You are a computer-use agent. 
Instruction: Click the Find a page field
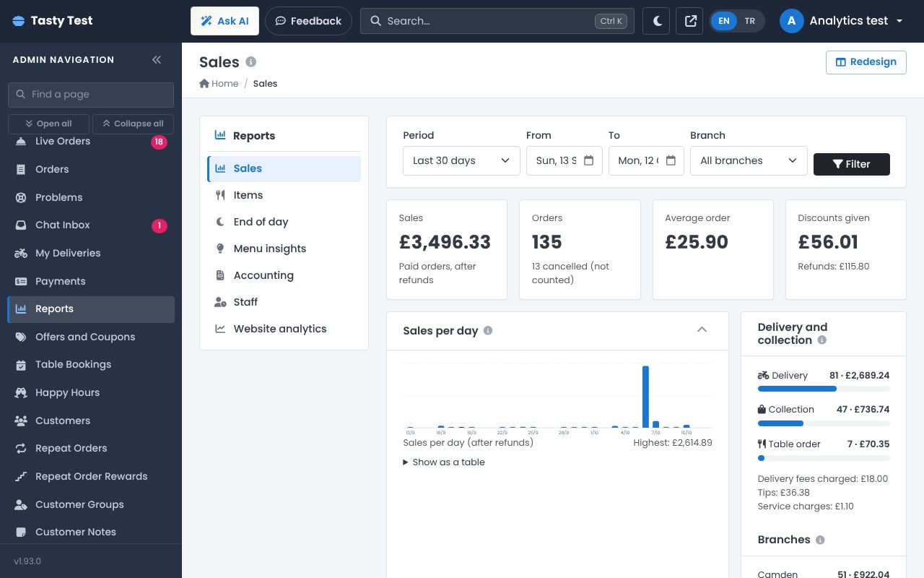point(91,95)
